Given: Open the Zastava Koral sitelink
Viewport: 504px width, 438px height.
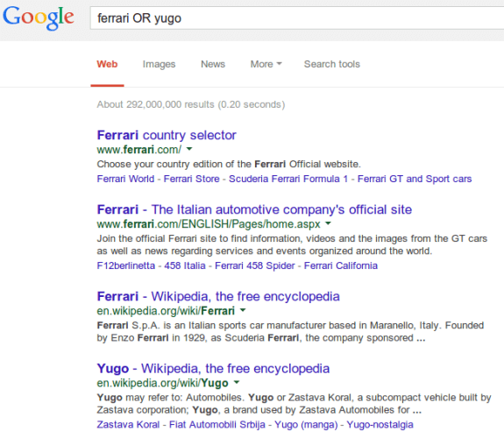Looking at the screenshot, I should [x=128, y=425].
